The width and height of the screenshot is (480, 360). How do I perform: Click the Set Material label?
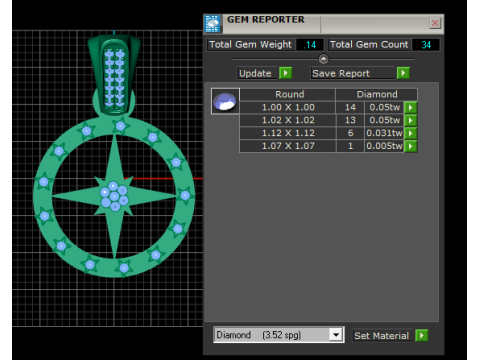click(x=382, y=336)
